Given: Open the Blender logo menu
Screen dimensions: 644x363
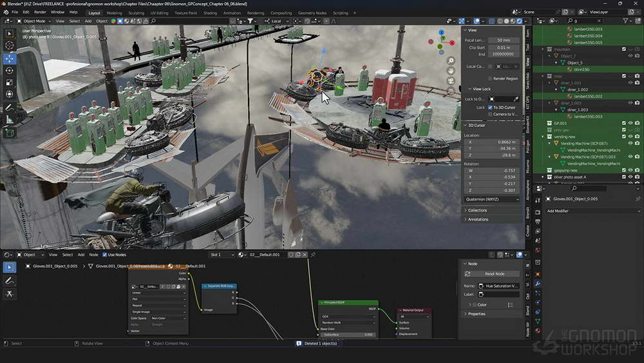Looking at the screenshot, I should (x=6, y=12).
